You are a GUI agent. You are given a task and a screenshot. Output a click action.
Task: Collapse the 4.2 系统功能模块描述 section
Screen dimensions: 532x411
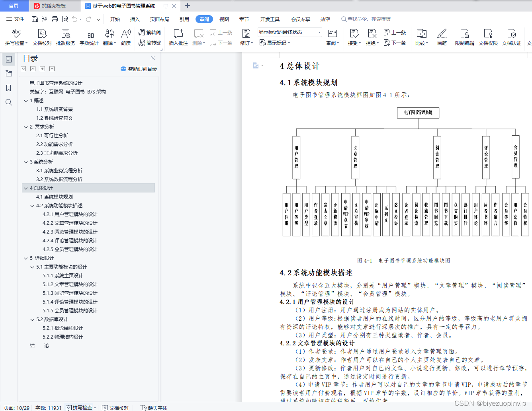click(32, 206)
